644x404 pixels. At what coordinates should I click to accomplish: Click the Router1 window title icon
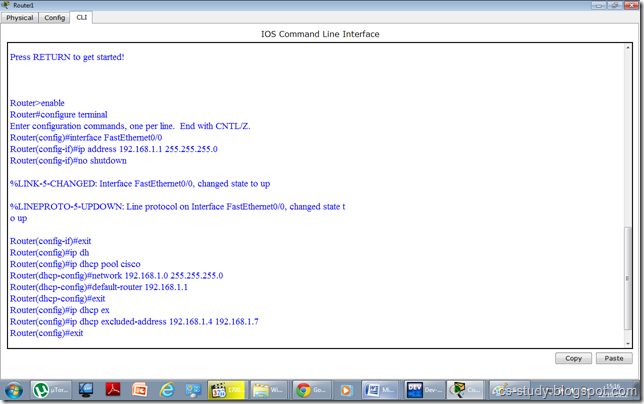pos(5,5)
